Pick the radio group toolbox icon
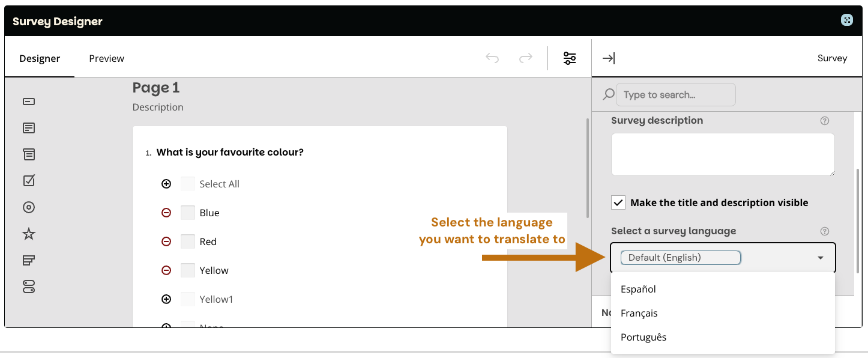The image size is (868, 358). point(29,207)
